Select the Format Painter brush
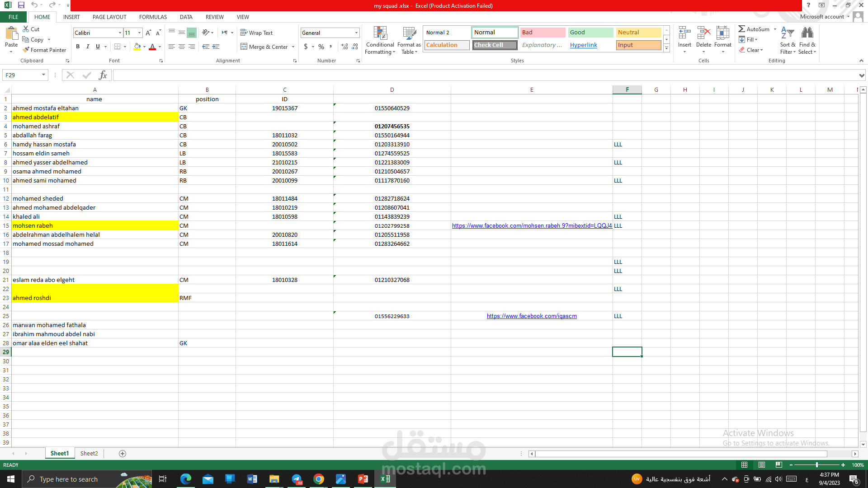 [x=44, y=50]
